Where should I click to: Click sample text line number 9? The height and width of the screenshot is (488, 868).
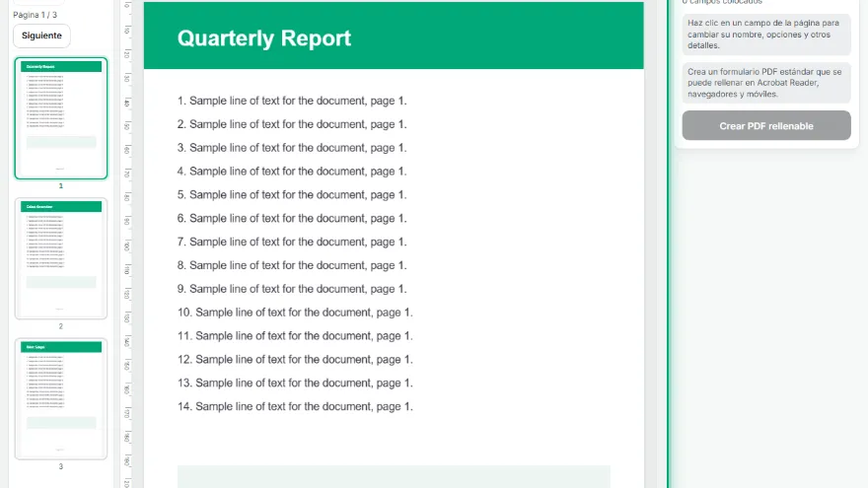292,289
